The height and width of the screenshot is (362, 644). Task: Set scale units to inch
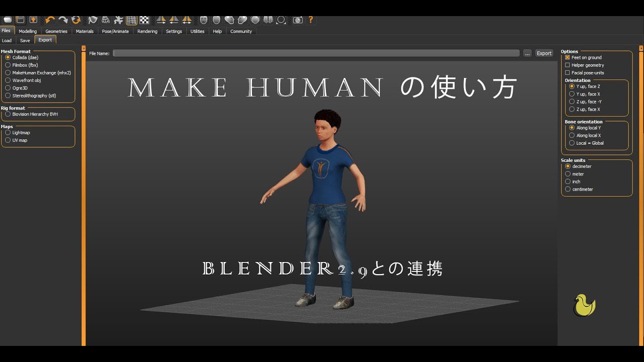(x=573, y=182)
